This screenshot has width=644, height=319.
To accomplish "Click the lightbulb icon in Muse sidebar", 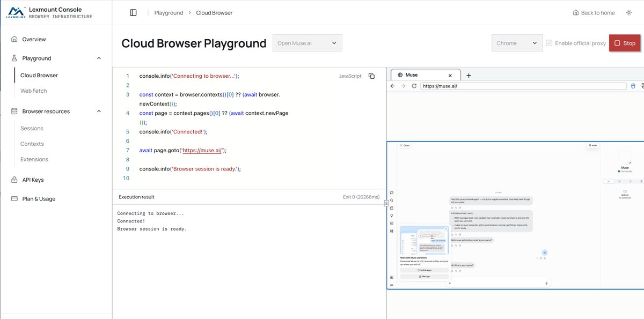I will coord(392,216).
